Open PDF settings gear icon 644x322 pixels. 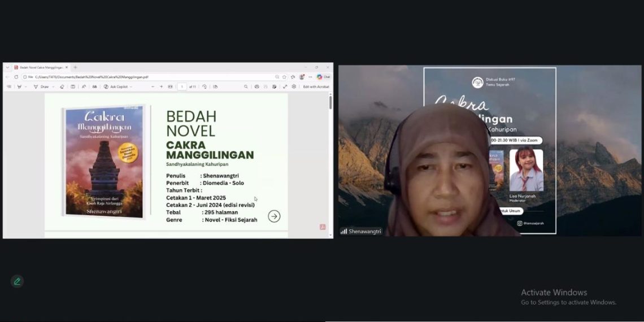(294, 86)
